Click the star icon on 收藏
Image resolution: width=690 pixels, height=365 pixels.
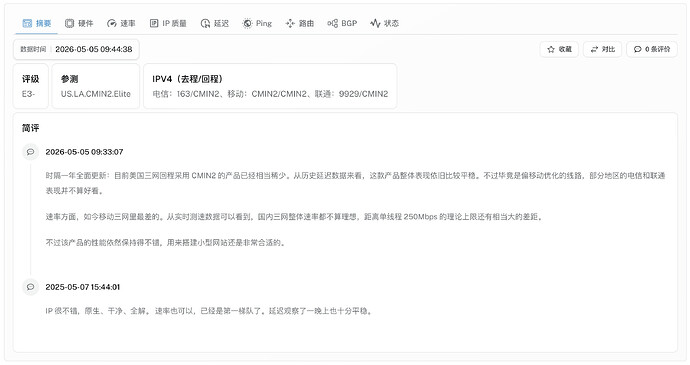(x=551, y=49)
